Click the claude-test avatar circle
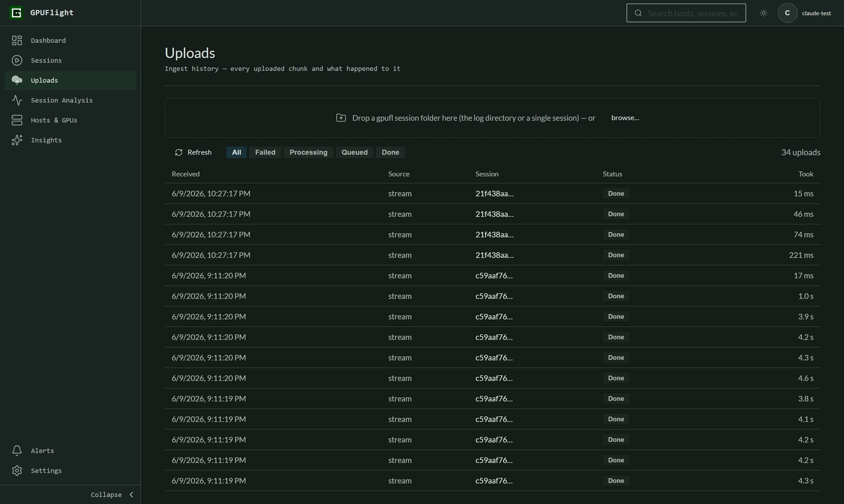Screen dimensions: 844x504 pos(787,13)
